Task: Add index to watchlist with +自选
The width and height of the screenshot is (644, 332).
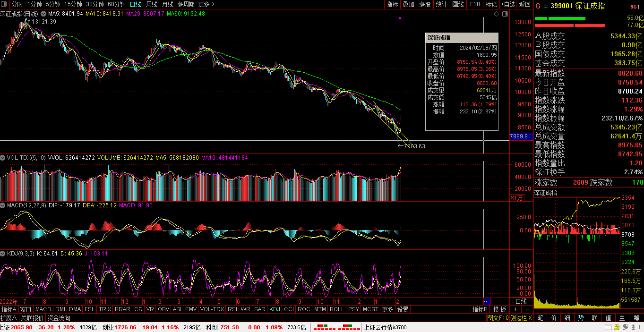Action: pos(507,4)
